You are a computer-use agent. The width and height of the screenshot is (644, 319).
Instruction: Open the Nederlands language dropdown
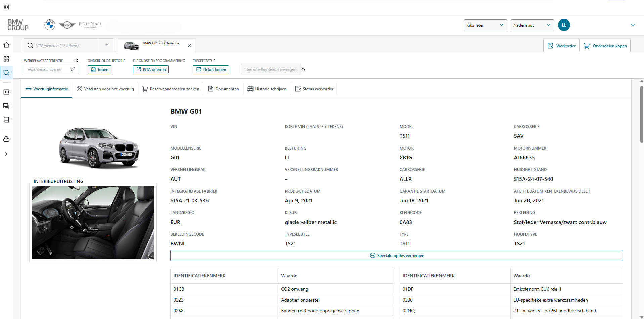click(x=532, y=25)
